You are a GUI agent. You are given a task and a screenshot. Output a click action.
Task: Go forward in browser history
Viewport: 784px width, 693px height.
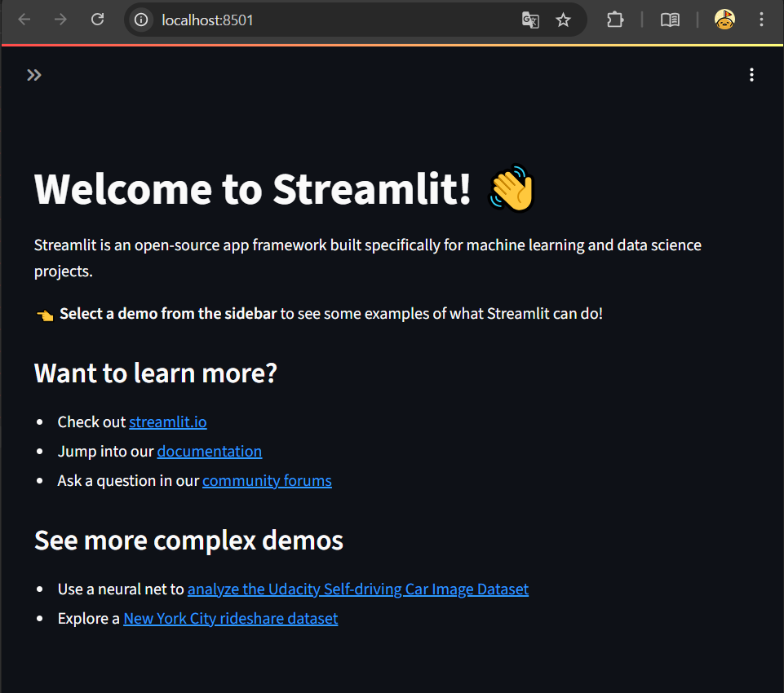pos(60,20)
